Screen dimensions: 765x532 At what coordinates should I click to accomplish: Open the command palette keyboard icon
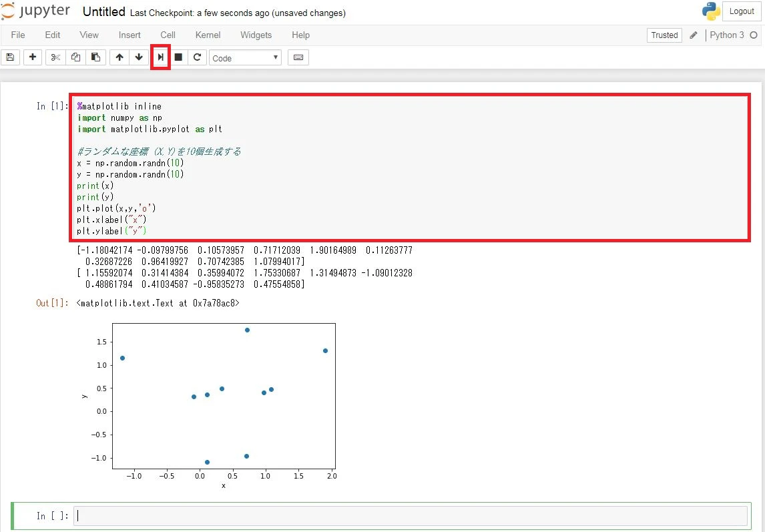point(298,57)
